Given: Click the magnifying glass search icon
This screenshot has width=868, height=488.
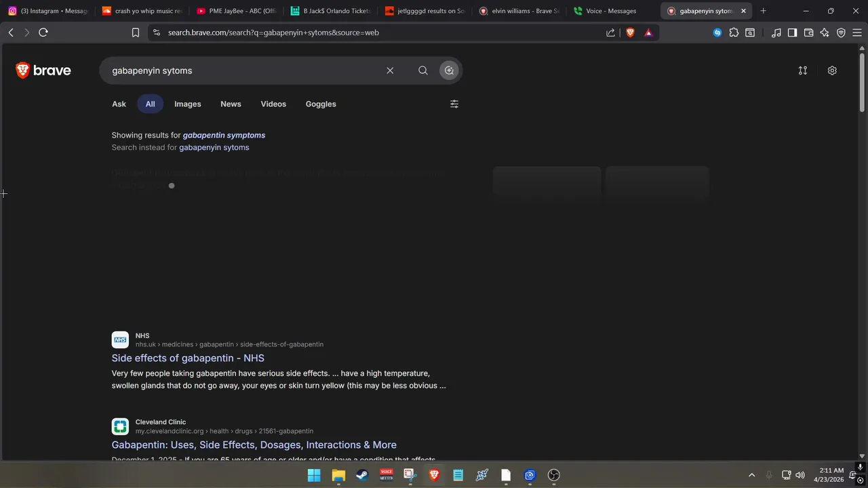Looking at the screenshot, I should point(423,70).
